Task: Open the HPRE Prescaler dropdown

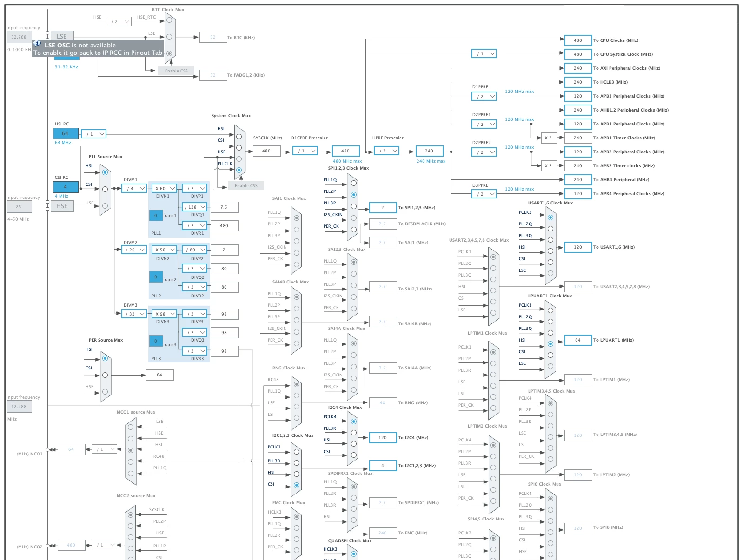Action: [x=386, y=151]
